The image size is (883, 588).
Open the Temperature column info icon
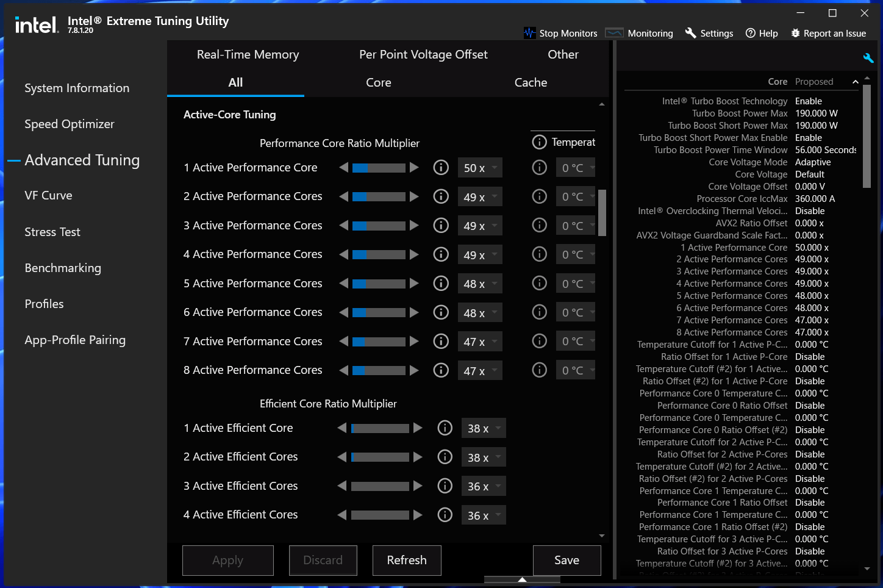539,142
